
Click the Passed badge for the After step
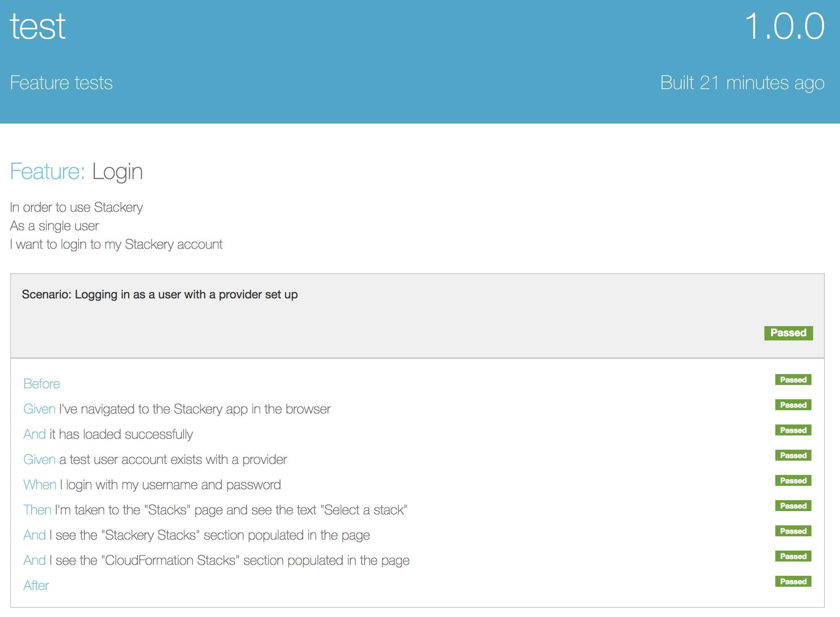(x=793, y=582)
